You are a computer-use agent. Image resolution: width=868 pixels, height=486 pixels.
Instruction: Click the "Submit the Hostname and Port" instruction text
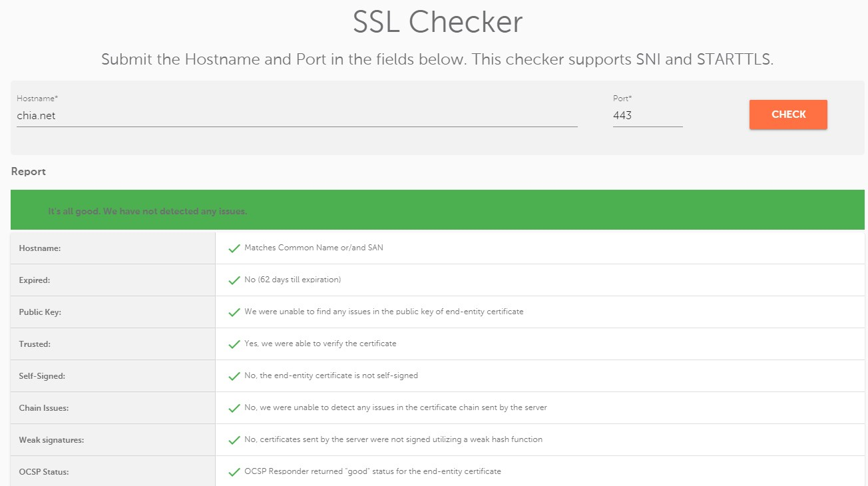[x=437, y=59]
